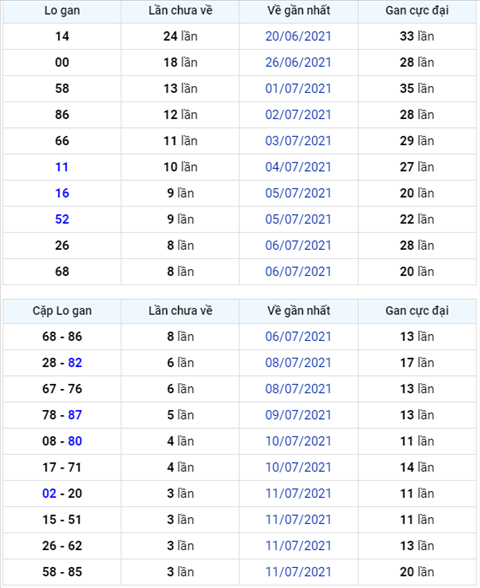Select the pair 26 - 62
Screen dimensions: 480x588
click(x=62, y=546)
